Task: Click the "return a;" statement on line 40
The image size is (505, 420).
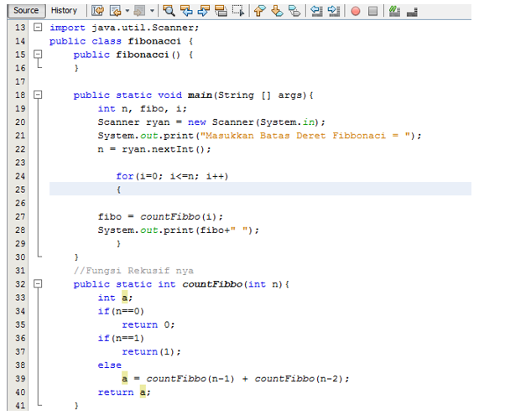Action: (x=124, y=392)
